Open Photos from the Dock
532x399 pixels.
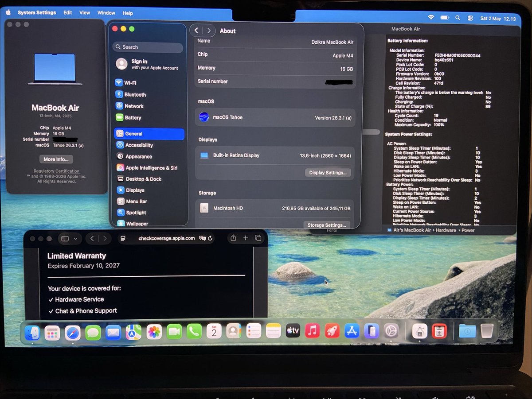(x=154, y=332)
